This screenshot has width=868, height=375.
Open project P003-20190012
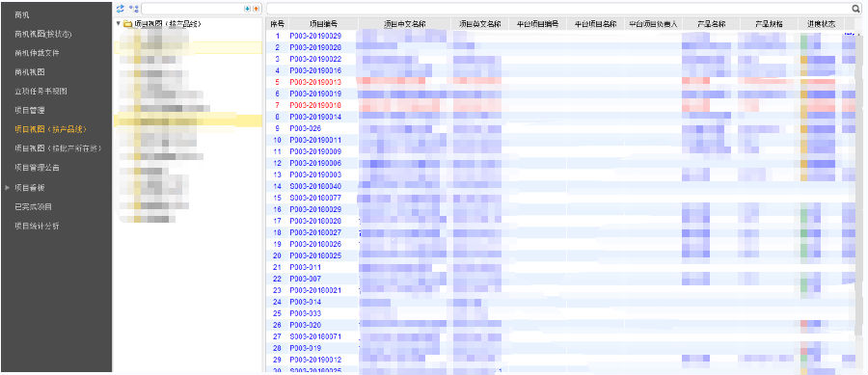[x=315, y=361]
